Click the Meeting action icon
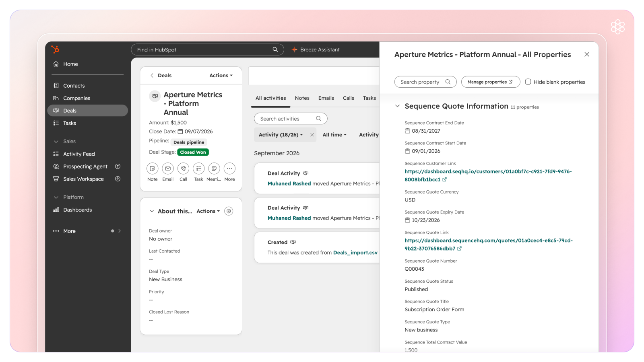This screenshot has width=644, height=362. tap(214, 169)
